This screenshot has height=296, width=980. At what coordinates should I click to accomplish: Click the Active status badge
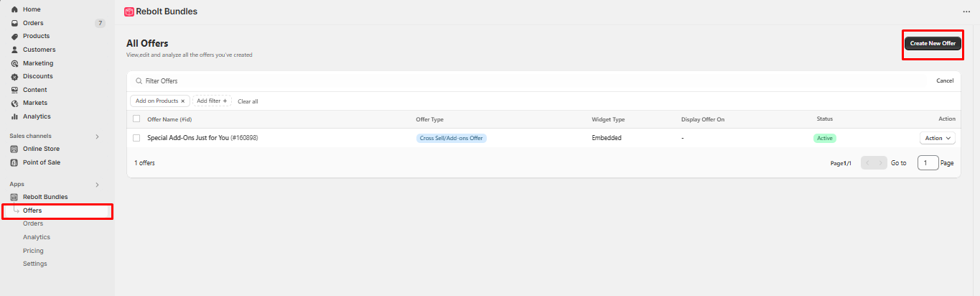click(825, 138)
